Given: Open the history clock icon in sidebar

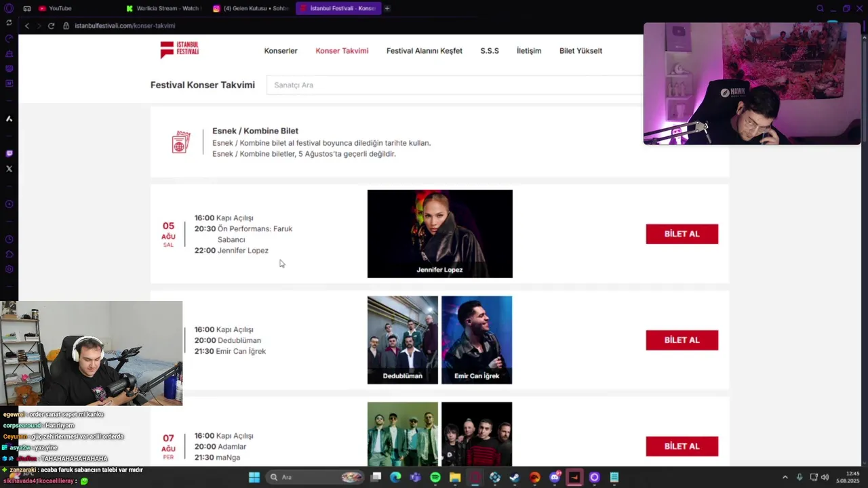Looking at the screenshot, I should tap(9, 239).
